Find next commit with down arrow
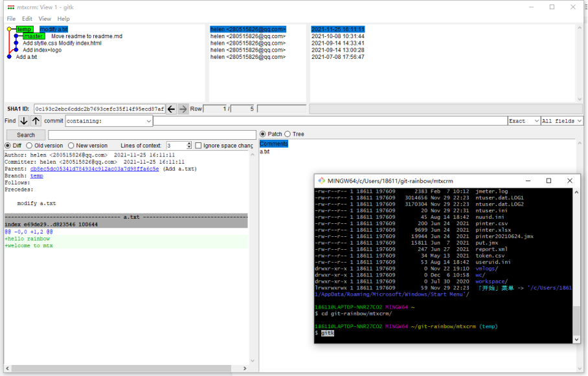Screen dimensions: 588x376 (x=23, y=121)
